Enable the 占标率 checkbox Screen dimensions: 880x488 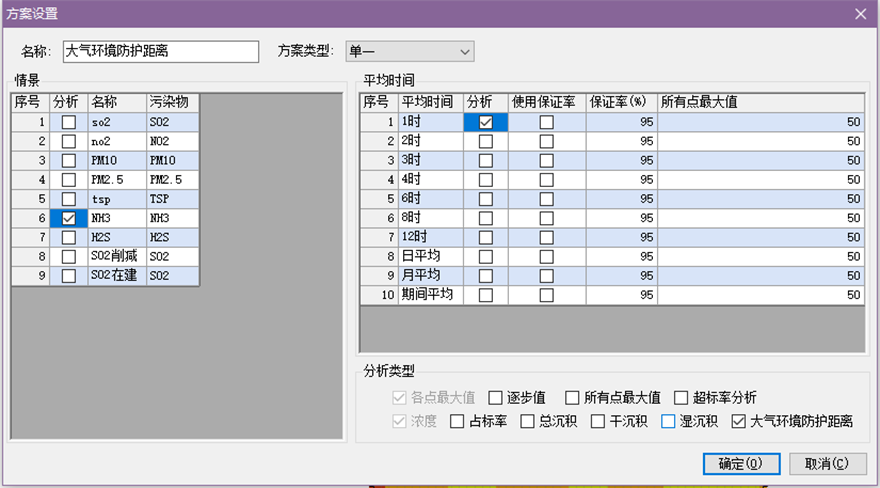(x=458, y=421)
